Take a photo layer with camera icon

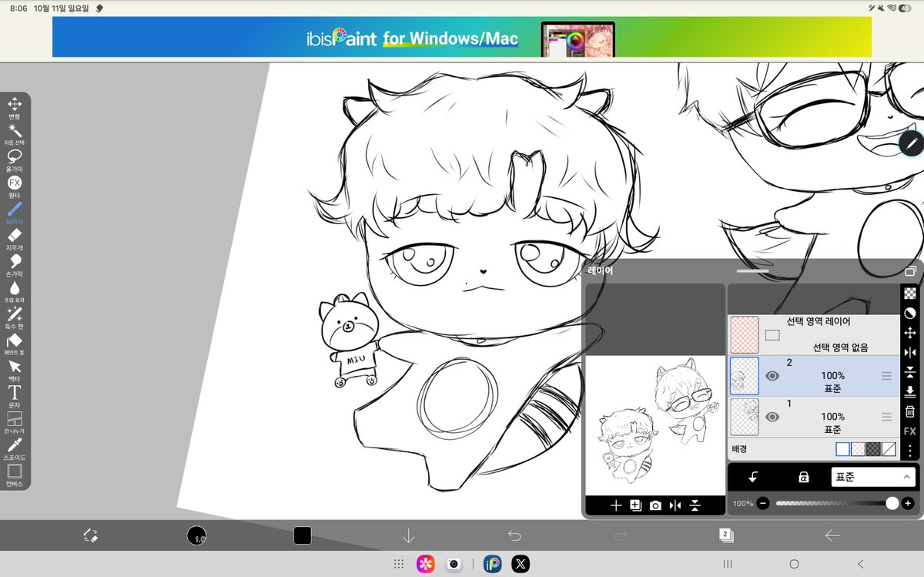655,505
